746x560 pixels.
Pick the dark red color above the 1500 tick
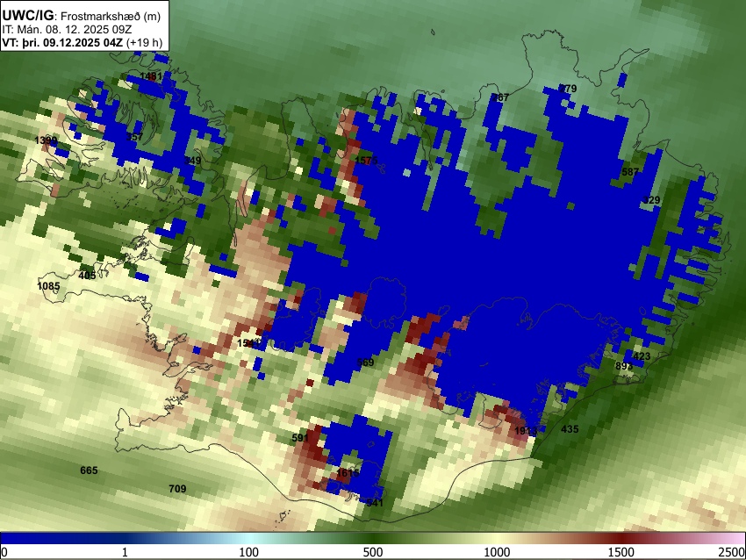tap(621, 538)
